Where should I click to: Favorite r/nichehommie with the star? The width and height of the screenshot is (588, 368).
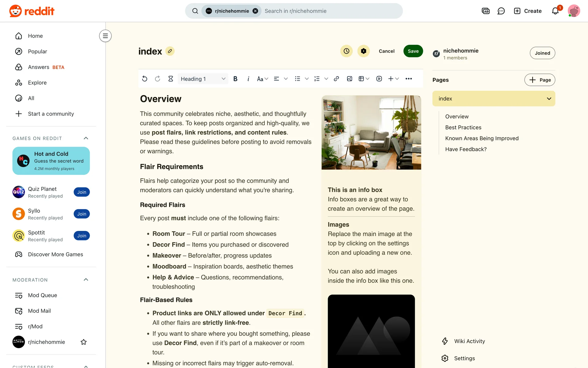pos(83,342)
